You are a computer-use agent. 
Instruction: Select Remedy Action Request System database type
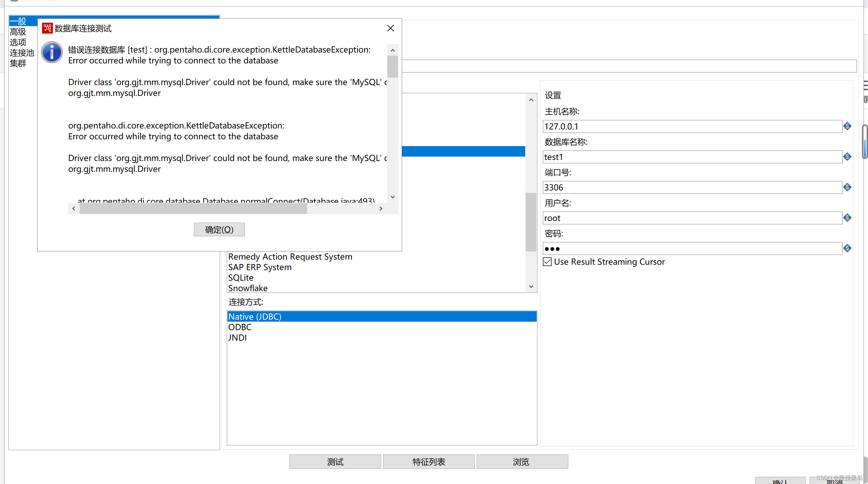point(376,257)
